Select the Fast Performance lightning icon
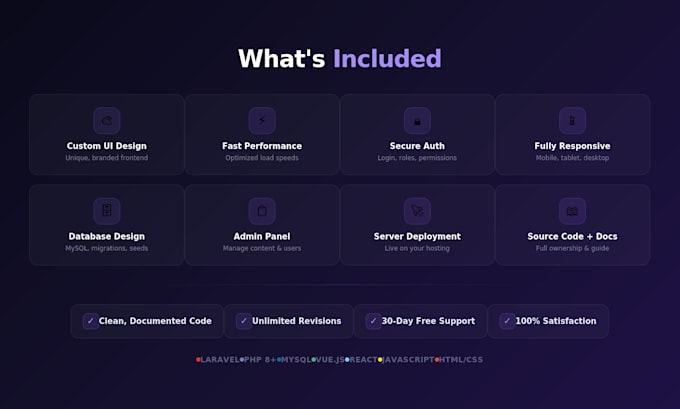680x409 pixels. click(262, 121)
